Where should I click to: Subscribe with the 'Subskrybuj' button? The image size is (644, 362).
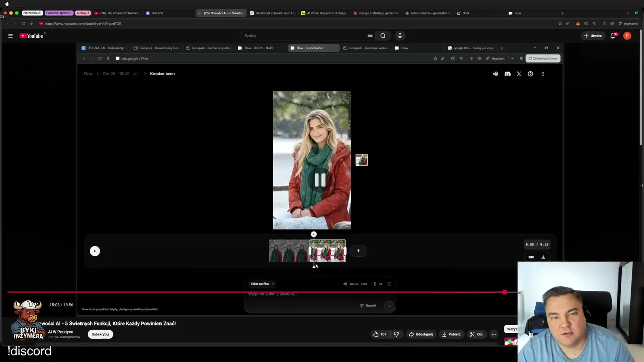pyautogui.click(x=100, y=334)
